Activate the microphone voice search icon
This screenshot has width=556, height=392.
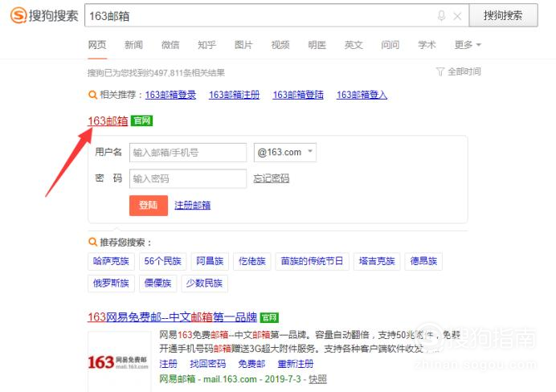pyautogui.click(x=441, y=15)
